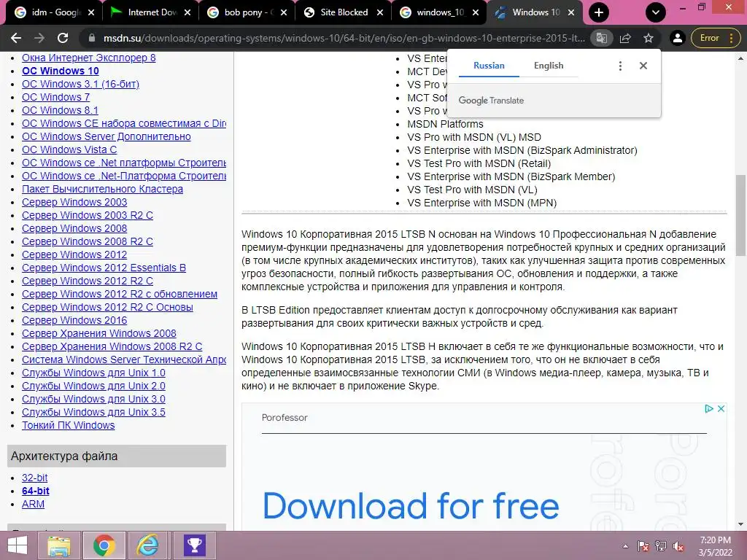Screen dimensions: 747x560
Task: Close the Site Blocked tab
Action: click(x=379, y=12)
